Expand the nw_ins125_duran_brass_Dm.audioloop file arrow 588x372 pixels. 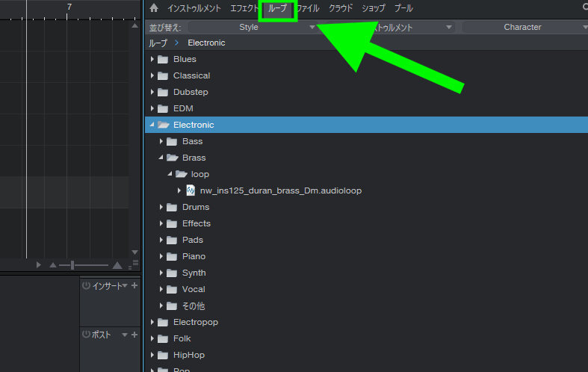(179, 191)
